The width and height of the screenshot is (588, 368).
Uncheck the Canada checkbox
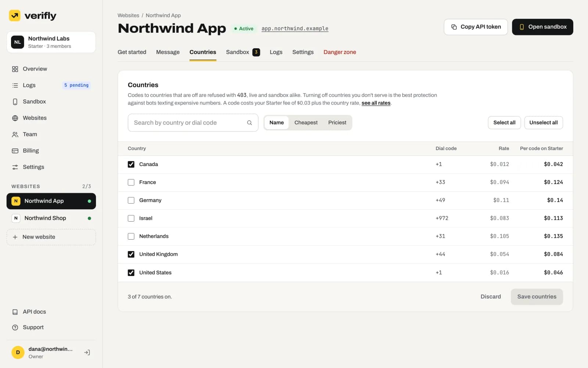click(x=131, y=164)
